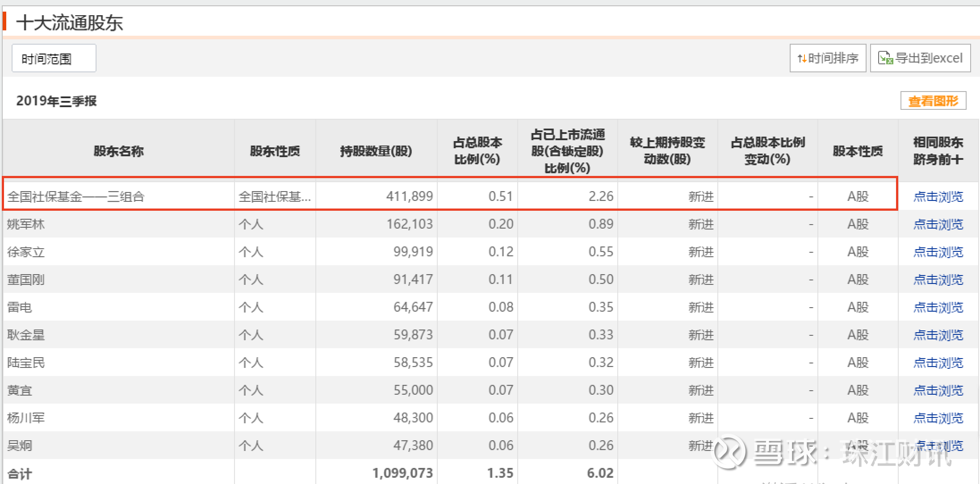
Task: Click the total shares value 1,099,073
Action: 402,473
